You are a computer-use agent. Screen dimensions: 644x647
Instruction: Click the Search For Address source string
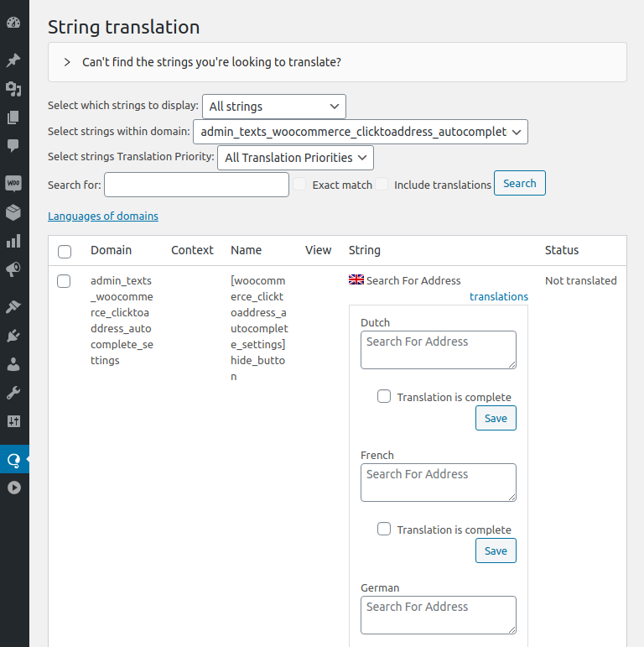pos(413,280)
